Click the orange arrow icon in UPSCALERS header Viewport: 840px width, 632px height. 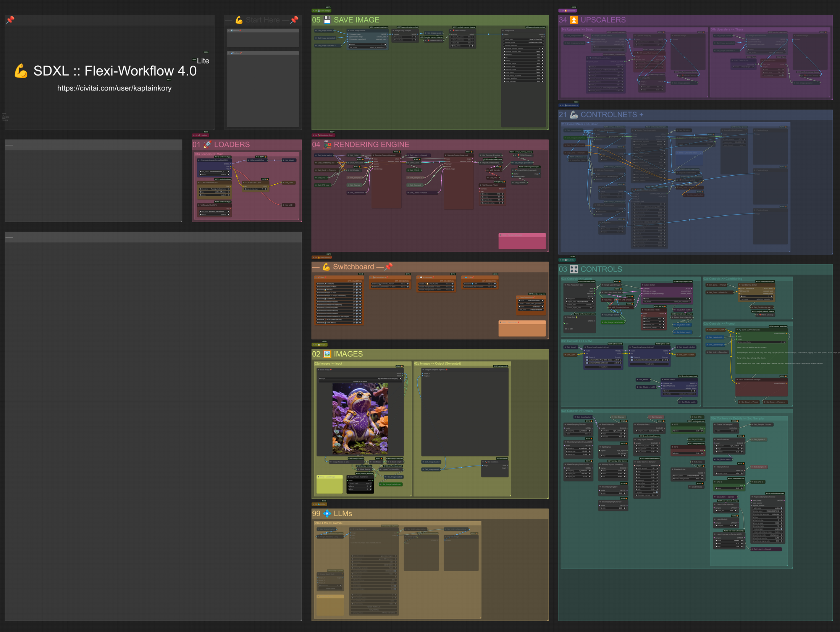tap(574, 20)
